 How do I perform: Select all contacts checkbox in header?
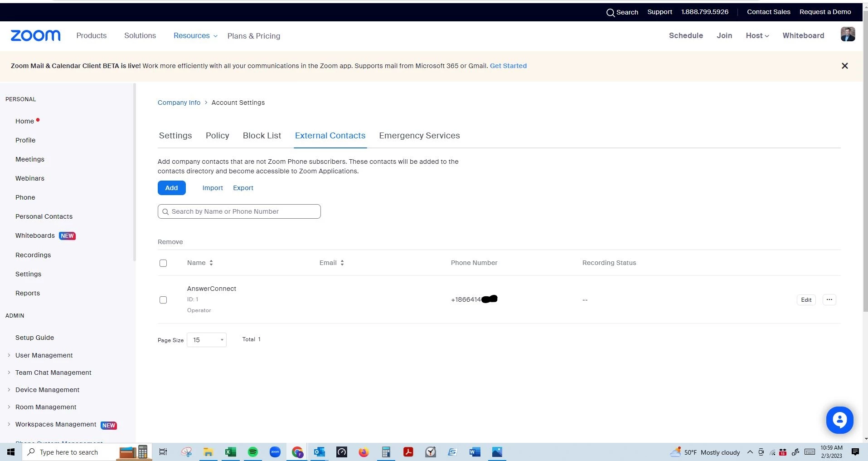pos(163,263)
